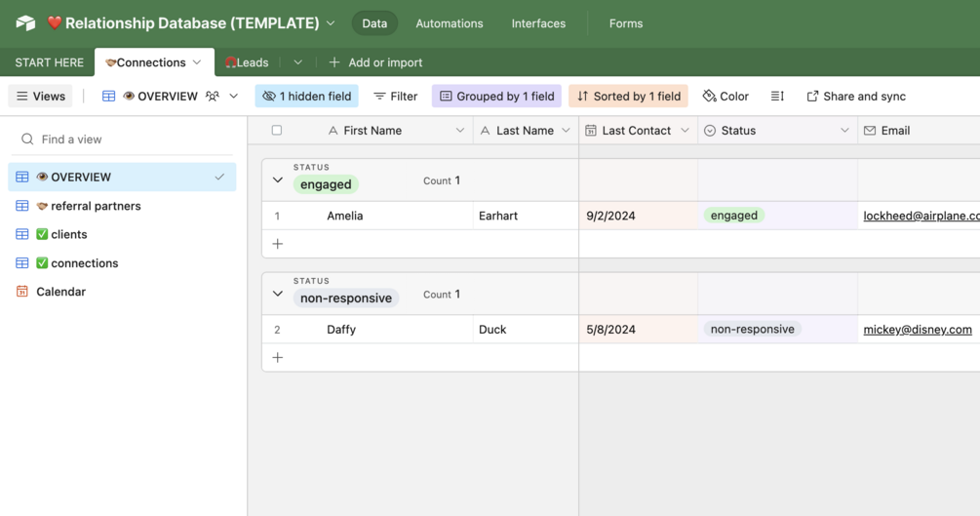Screen dimensions: 980x516
Task: Click the plus icon under Amelia's row
Action: tap(278, 244)
